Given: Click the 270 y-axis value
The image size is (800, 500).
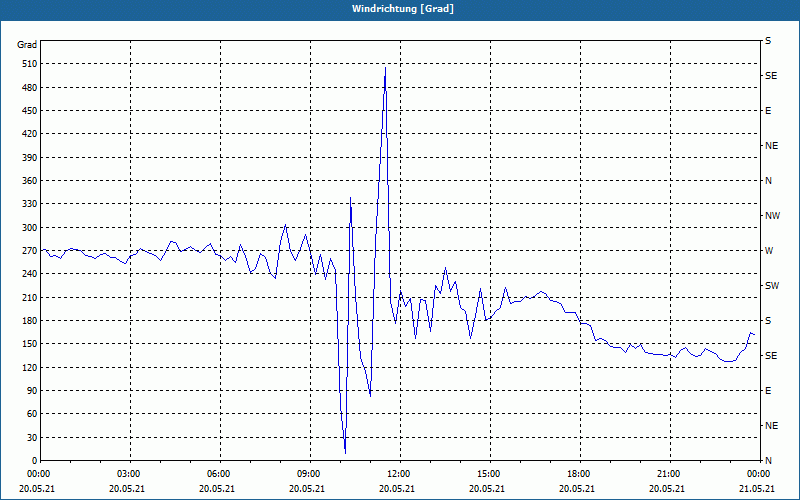Looking at the screenshot, I should 30,251.
